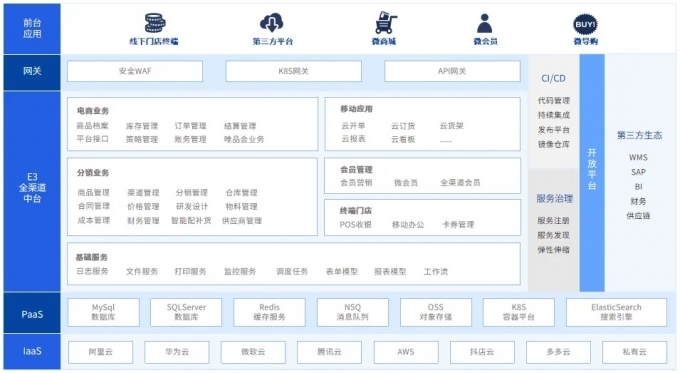Click the MySql 数据库 box
The width and height of the screenshot is (680, 373).
pyautogui.click(x=103, y=312)
